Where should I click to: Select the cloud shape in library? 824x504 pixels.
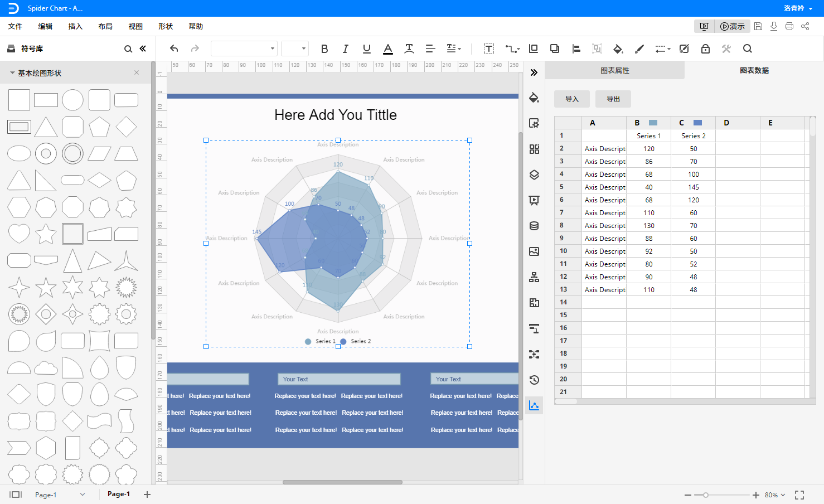[46, 367]
